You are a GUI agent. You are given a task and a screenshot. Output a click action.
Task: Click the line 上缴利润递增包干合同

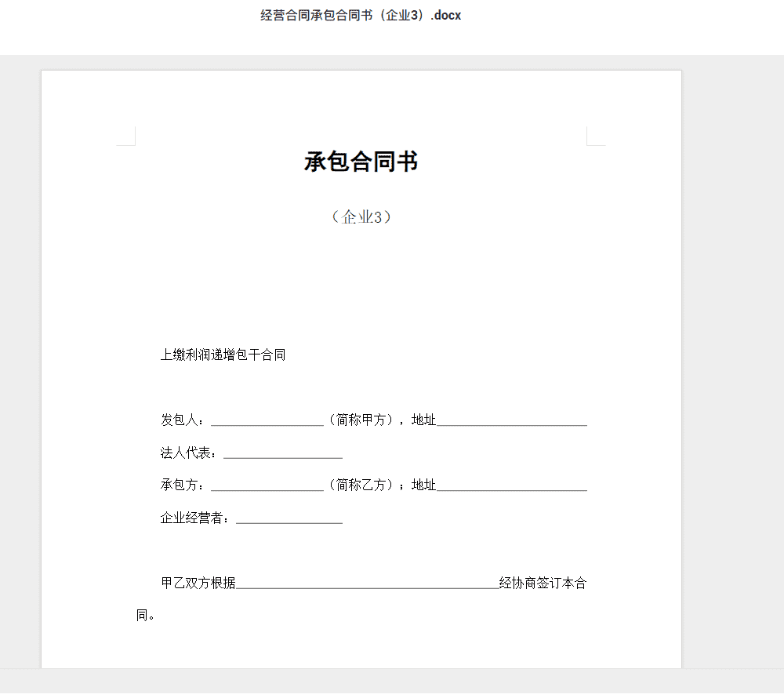point(223,355)
